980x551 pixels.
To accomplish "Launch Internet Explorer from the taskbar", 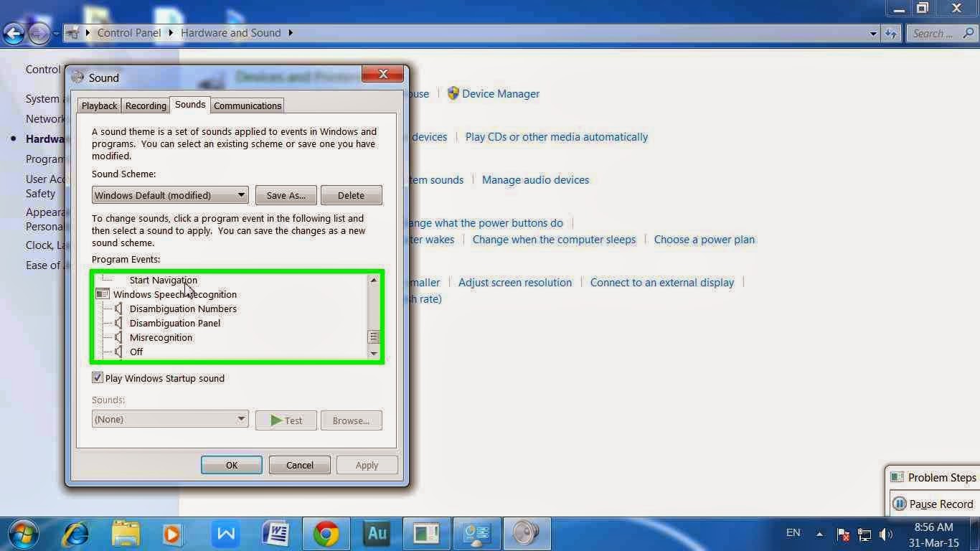I will coord(75,534).
